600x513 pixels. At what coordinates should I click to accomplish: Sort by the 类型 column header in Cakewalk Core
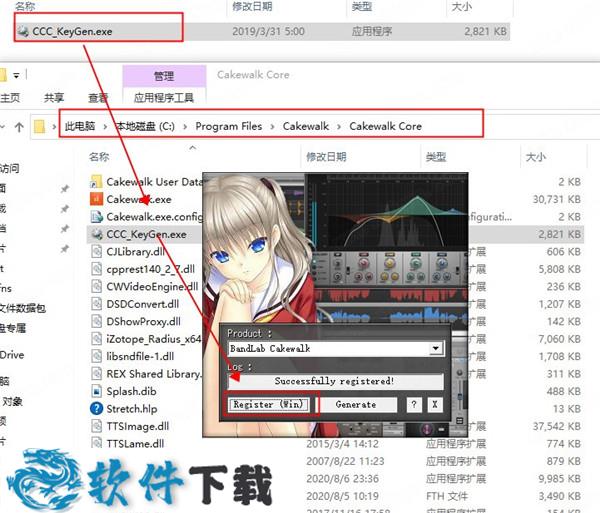click(x=436, y=157)
